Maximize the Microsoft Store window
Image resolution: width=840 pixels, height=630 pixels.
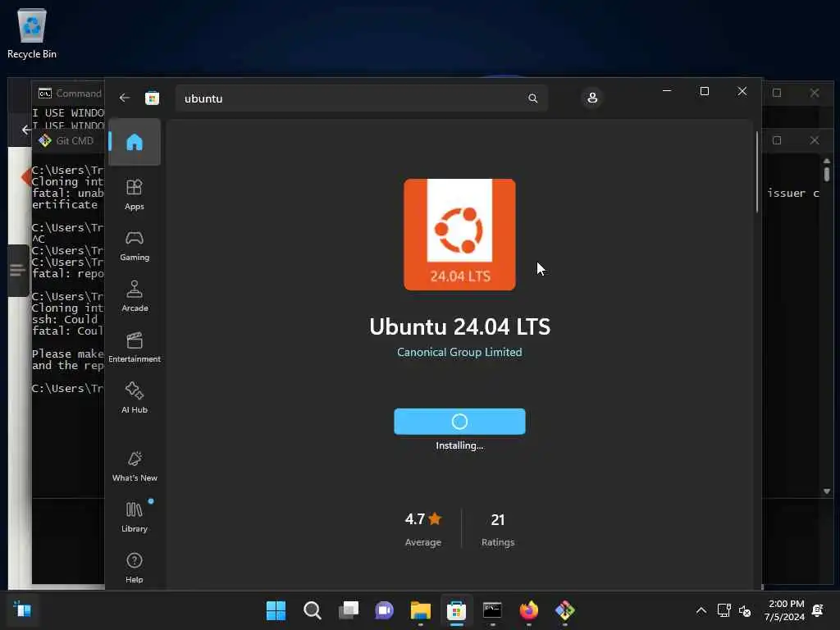[705, 91]
